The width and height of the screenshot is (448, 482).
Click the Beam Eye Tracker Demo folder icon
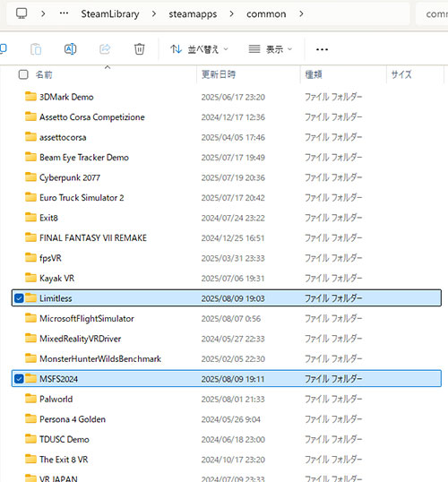[x=30, y=157]
